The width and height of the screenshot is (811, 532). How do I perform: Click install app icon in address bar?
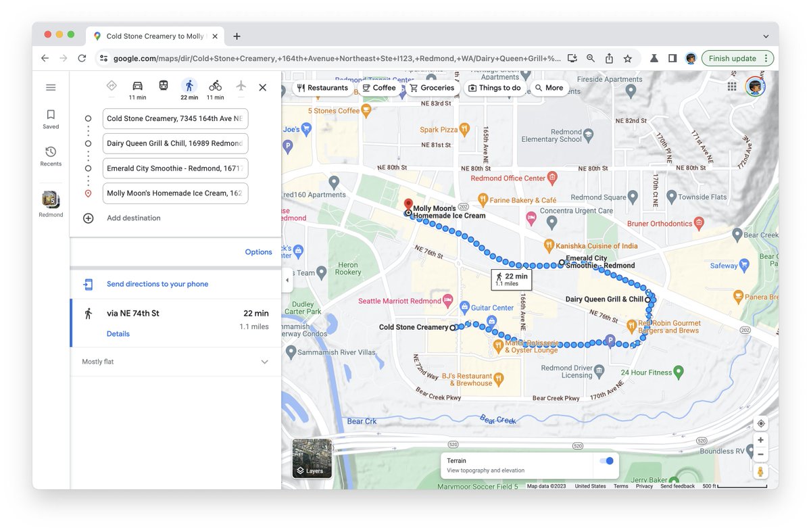click(572, 58)
